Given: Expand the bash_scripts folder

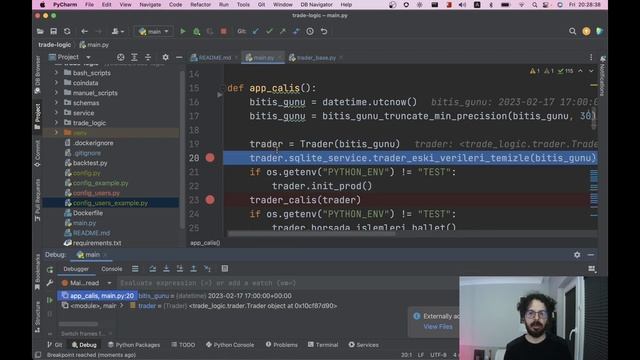Looking at the screenshot, I should [x=56, y=73].
